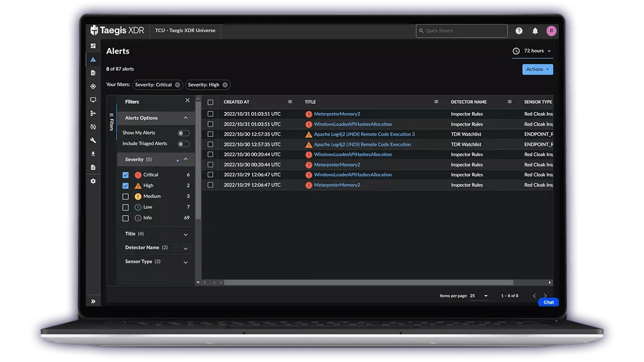Image resolution: width=644 pixels, height=362 pixels.
Task: Open the reports document icon in sidebar
Action: (93, 167)
